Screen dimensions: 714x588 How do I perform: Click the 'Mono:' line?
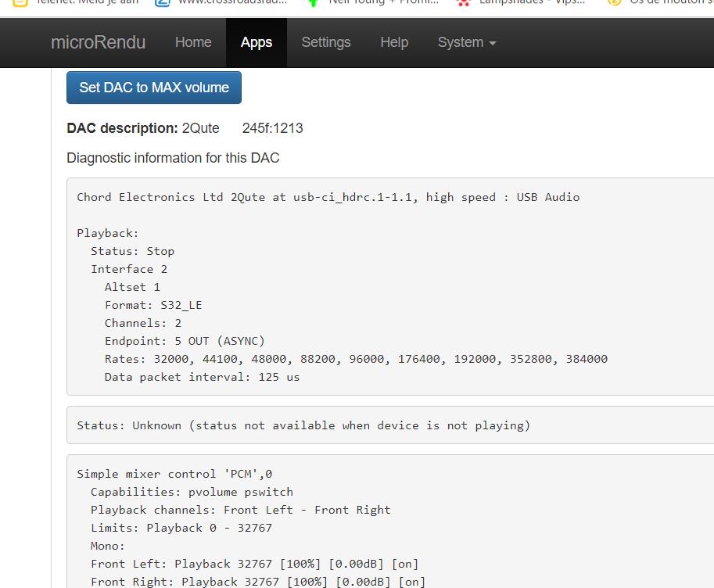click(x=107, y=546)
